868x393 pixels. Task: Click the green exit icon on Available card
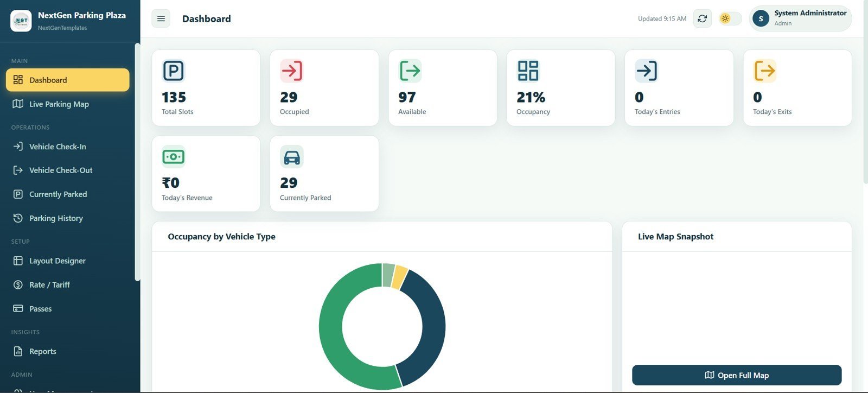410,71
